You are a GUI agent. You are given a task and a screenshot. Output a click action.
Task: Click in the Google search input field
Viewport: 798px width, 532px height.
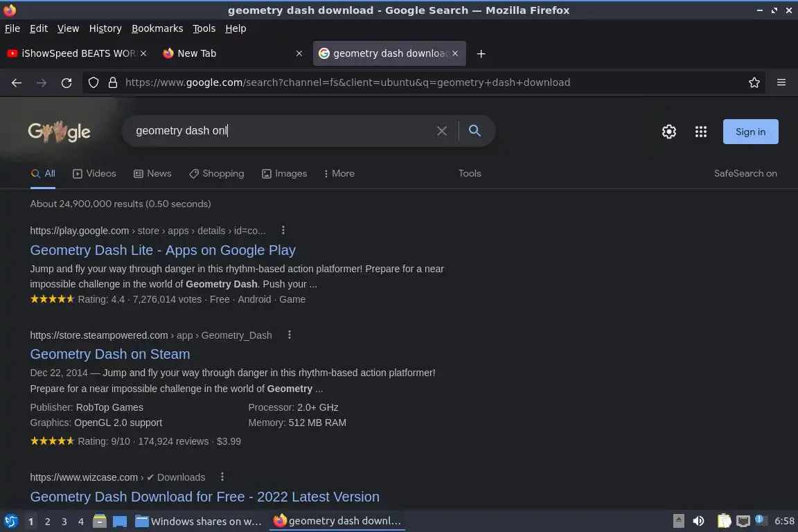[280, 131]
